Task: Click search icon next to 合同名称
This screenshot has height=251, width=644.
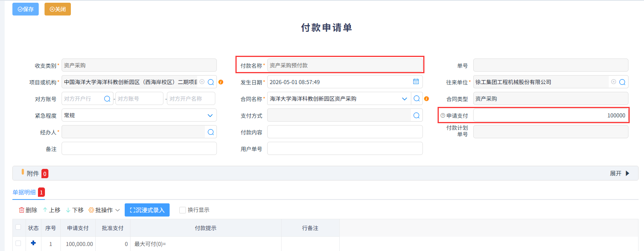Action: [x=417, y=99]
